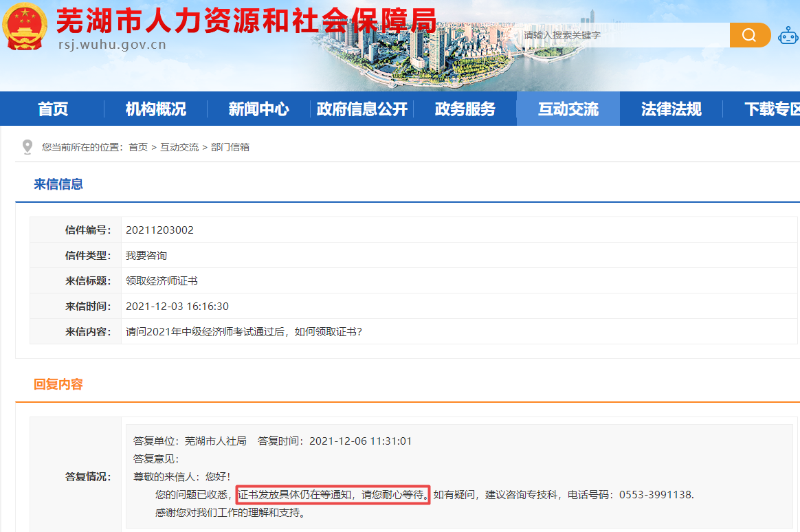The image size is (800, 532).
Task: Click the 回复内容 section heading
Action: coord(58,384)
